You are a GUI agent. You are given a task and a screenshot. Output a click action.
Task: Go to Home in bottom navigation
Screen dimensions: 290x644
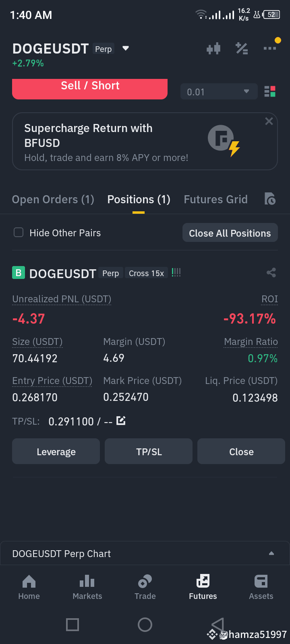click(x=29, y=587)
